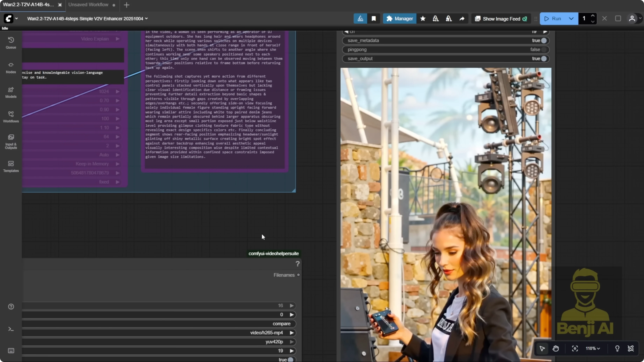This screenshot has height=362, width=644.
Task: Open the workflow name dropdown
Action: coord(146,18)
